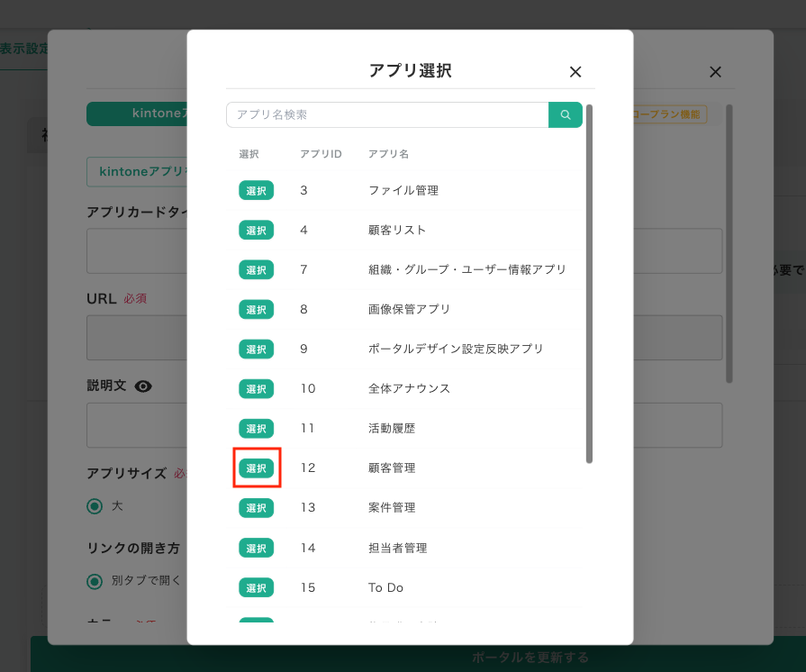Select the To Do app

click(256, 586)
